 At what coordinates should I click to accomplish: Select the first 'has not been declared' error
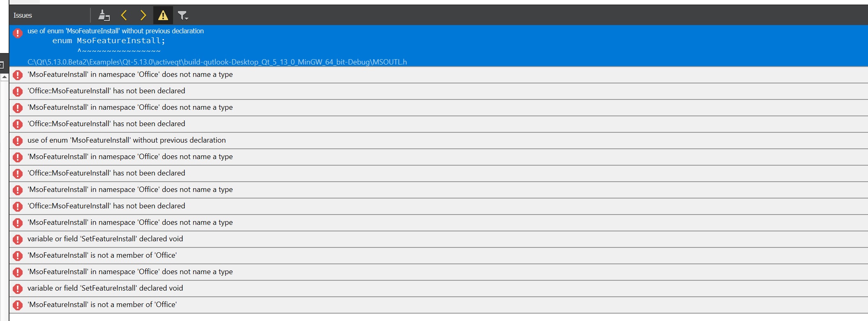point(439,91)
